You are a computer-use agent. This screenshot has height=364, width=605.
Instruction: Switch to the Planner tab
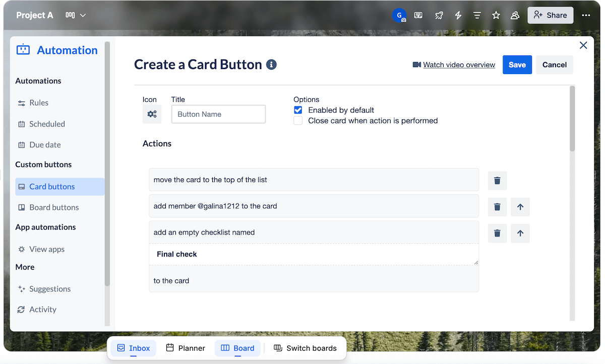(186, 348)
